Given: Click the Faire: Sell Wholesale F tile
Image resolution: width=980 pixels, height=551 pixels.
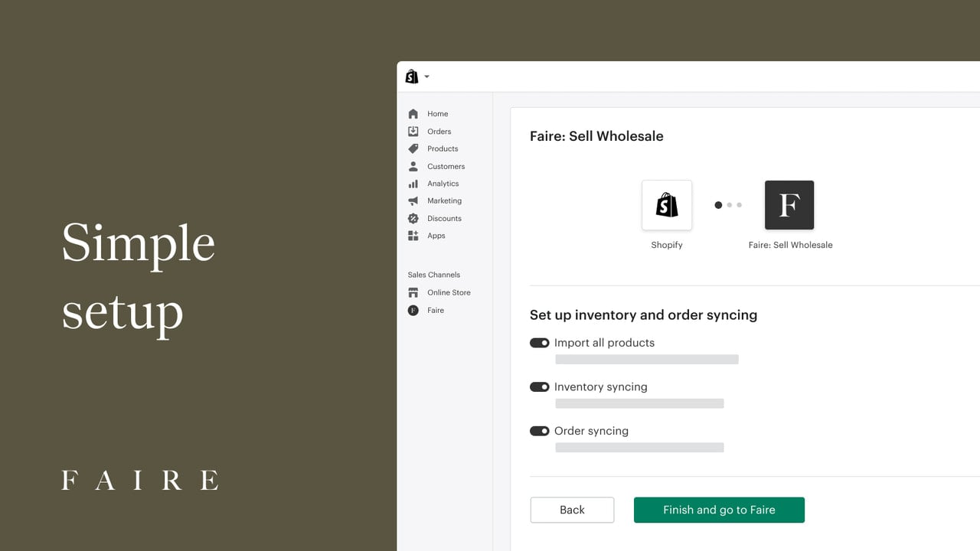Looking at the screenshot, I should tap(789, 205).
